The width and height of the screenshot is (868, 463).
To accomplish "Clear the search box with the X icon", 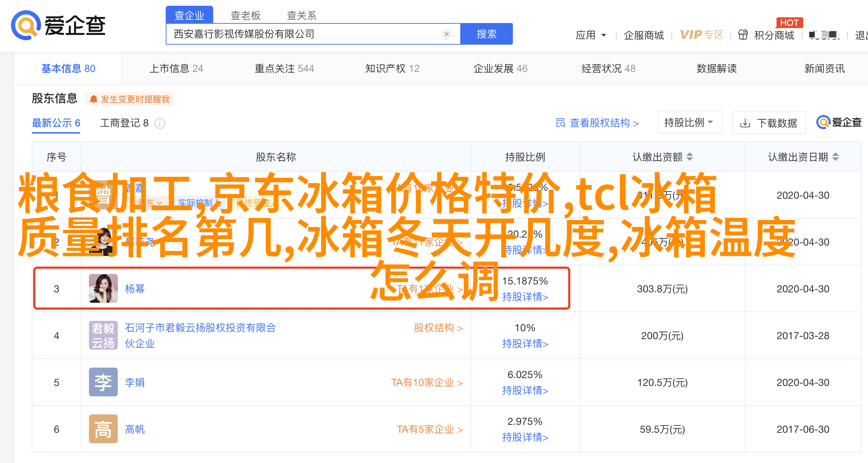I will tap(447, 34).
